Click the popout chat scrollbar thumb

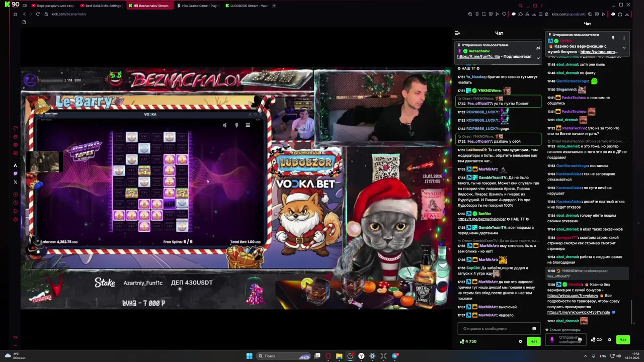click(x=632, y=312)
